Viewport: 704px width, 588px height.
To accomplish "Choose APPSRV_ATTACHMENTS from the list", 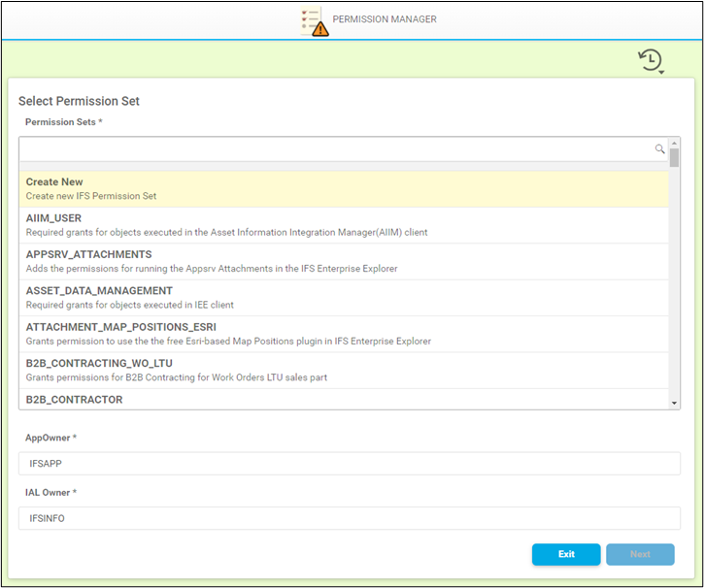I will [344, 261].
